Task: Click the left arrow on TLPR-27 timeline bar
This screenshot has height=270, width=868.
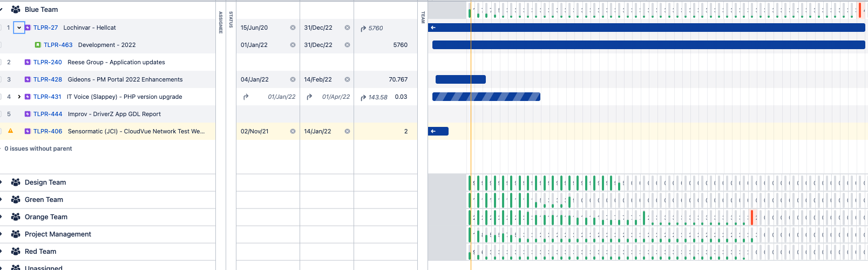Action: (433, 28)
